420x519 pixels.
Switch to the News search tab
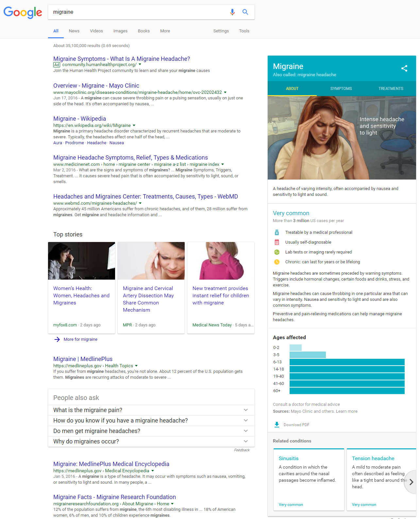[74, 31]
